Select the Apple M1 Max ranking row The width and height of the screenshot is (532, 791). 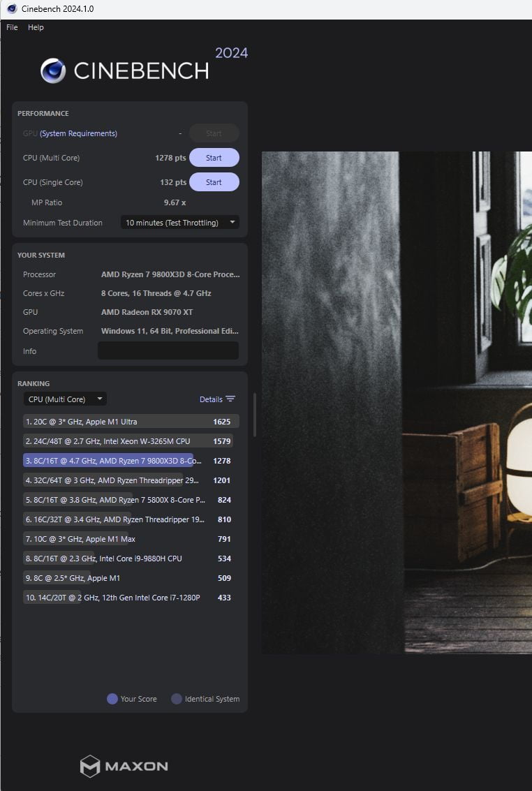(x=131, y=539)
